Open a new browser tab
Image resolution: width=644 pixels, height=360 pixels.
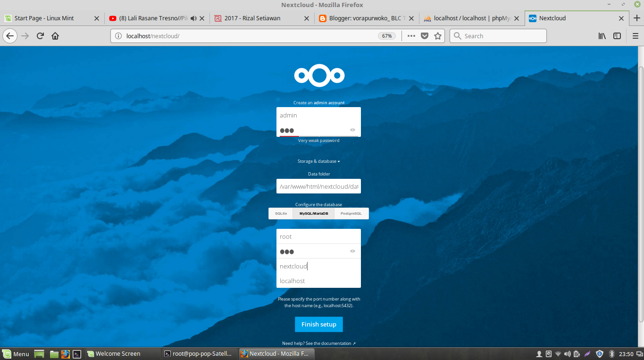[x=636, y=18]
